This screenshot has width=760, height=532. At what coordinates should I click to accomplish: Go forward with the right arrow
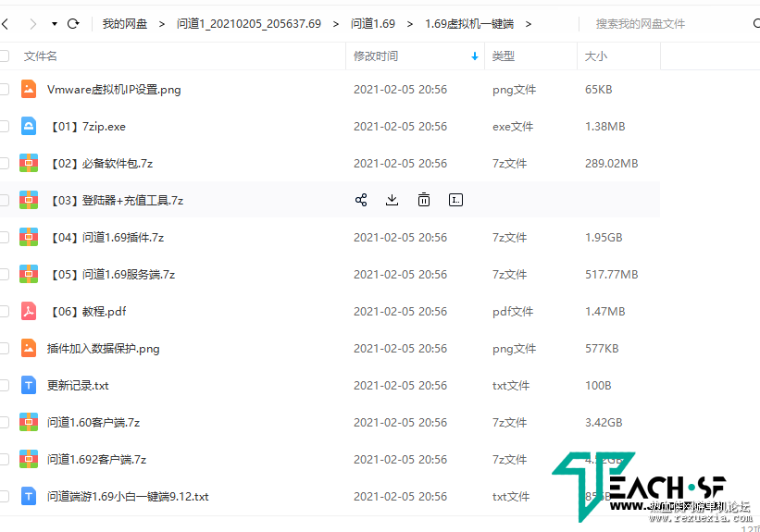pos(32,23)
